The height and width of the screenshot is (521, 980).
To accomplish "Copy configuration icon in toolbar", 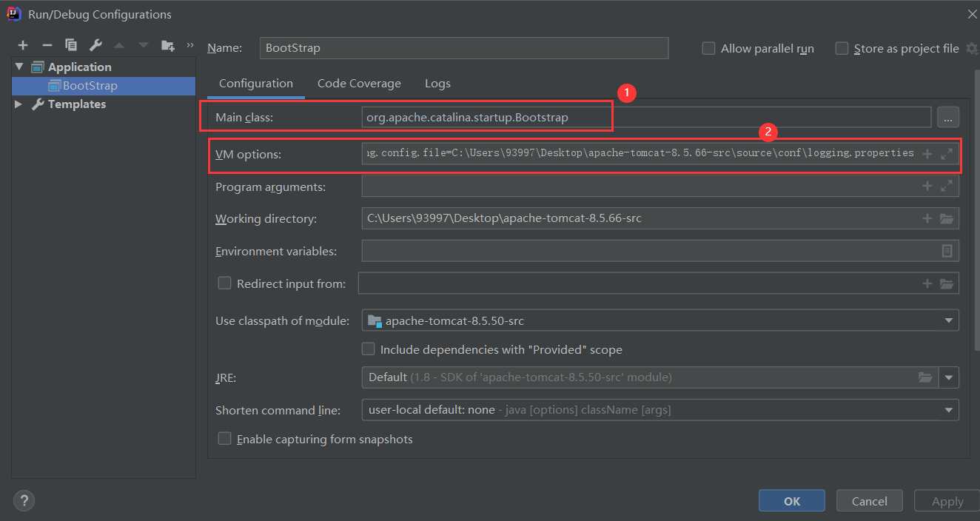I will (71, 45).
